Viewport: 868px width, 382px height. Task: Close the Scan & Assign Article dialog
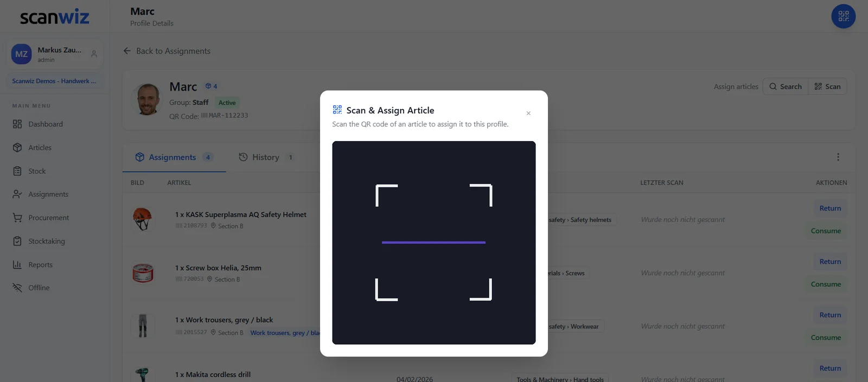[528, 113]
